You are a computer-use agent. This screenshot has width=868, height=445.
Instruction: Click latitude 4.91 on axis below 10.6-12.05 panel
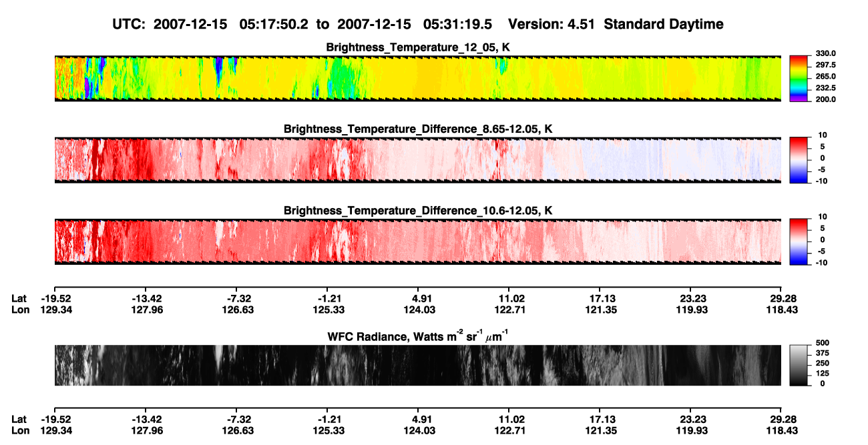(418, 298)
